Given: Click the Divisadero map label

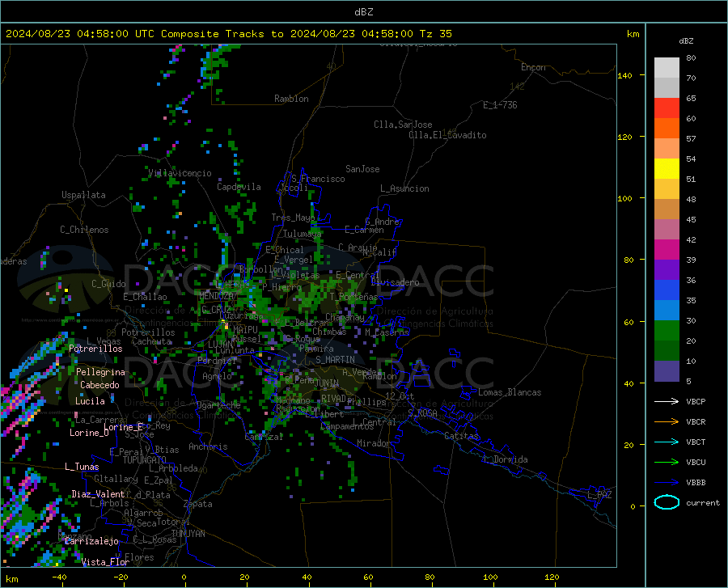Looking at the screenshot, I should 395,282.
